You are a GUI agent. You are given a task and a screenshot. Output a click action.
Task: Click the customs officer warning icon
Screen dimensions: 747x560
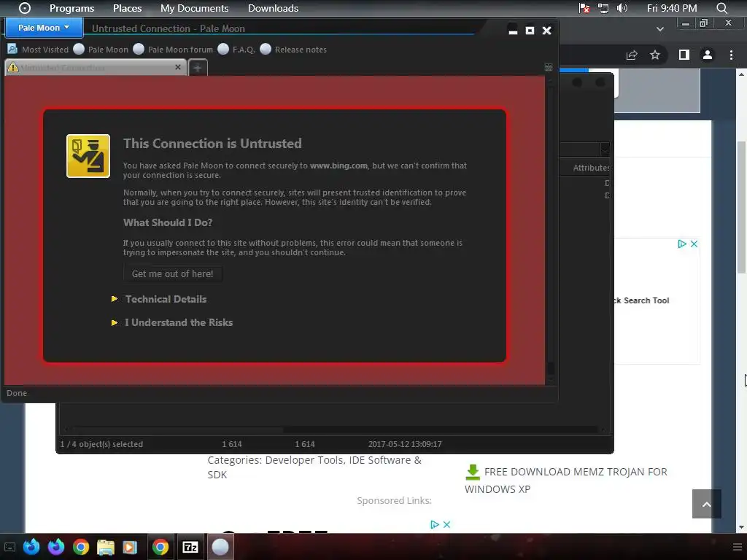click(88, 156)
